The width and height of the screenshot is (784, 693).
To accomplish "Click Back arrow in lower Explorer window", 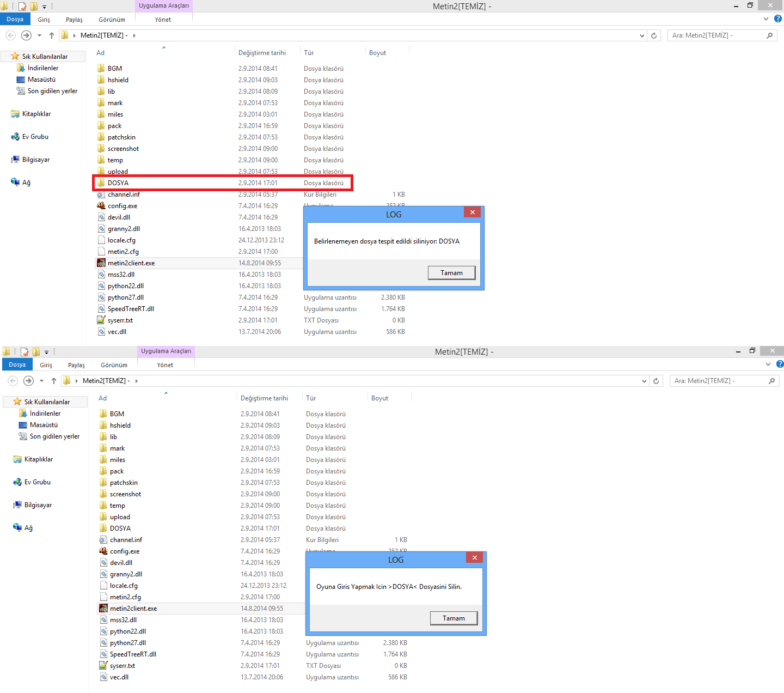I will click(13, 380).
